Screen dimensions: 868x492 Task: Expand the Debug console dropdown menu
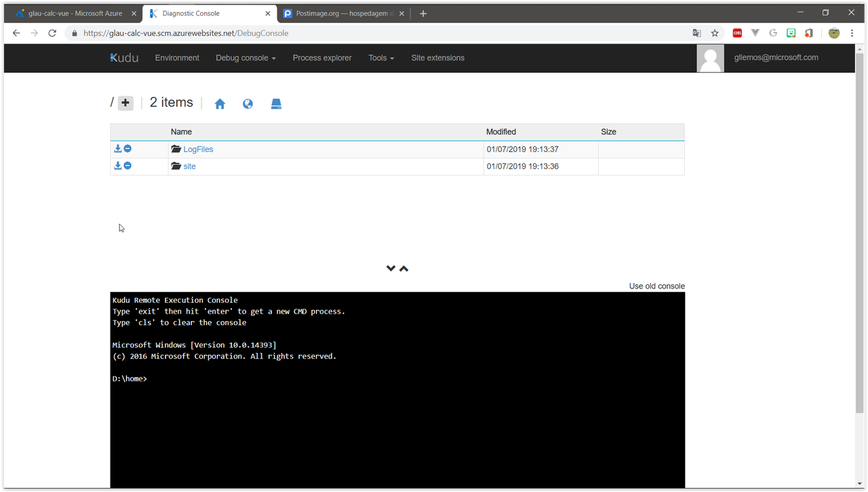[245, 58]
